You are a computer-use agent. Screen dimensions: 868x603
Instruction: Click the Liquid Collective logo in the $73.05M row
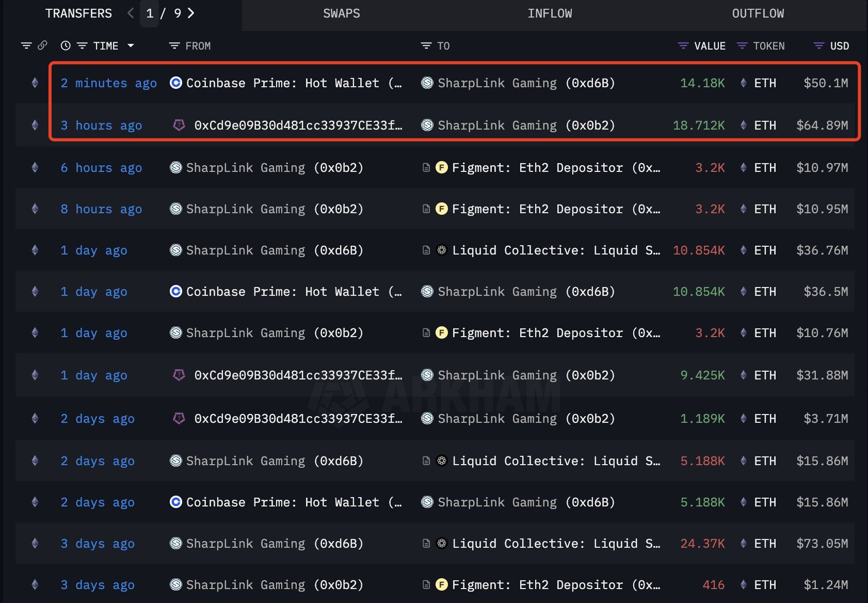tap(442, 543)
